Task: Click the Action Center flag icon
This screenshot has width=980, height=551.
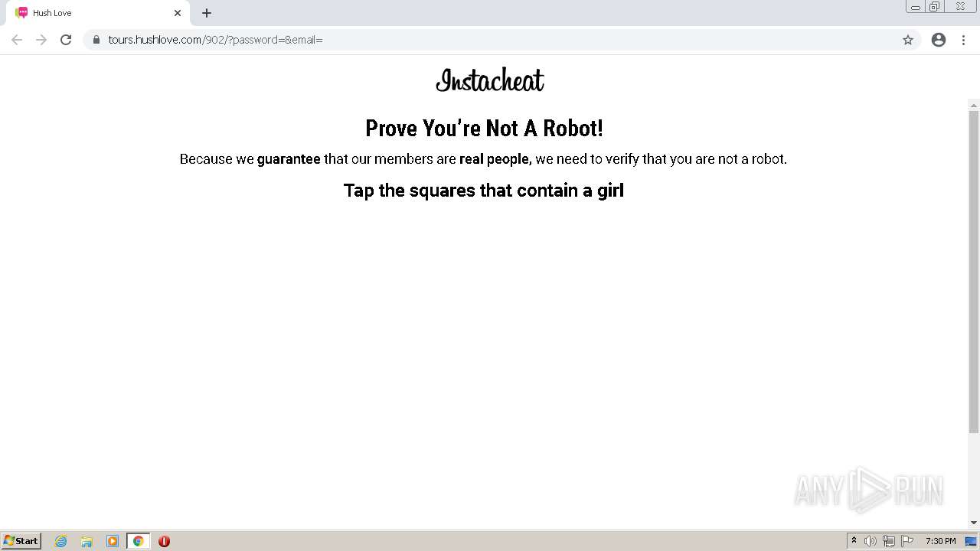Action: click(x=907, y=541)
